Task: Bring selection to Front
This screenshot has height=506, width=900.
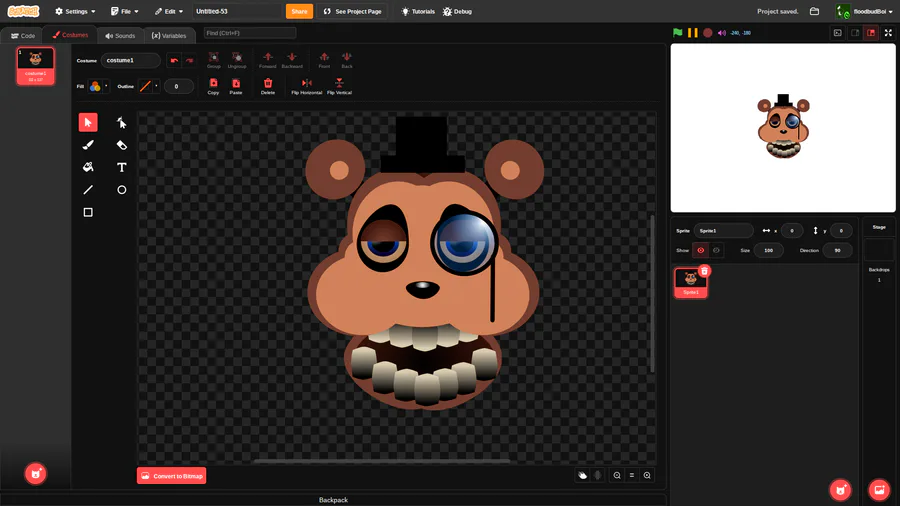Action: point(324,60)
